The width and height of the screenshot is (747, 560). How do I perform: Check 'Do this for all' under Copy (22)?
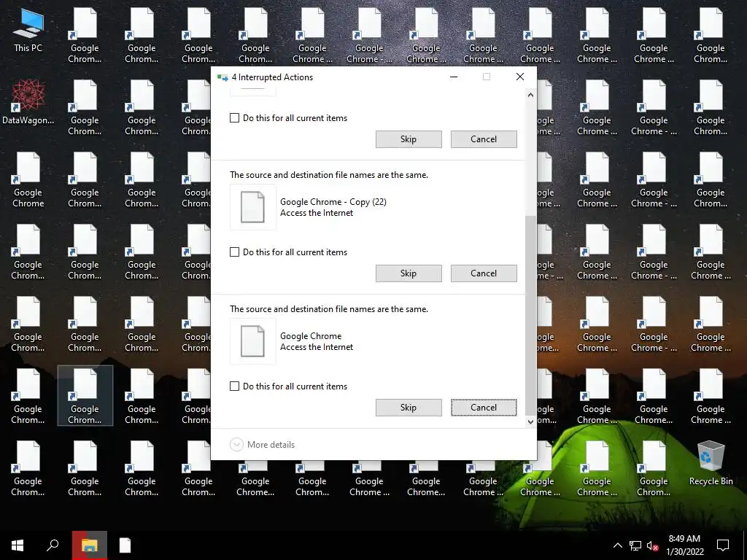pyautogui.click(x=234, y=252)
